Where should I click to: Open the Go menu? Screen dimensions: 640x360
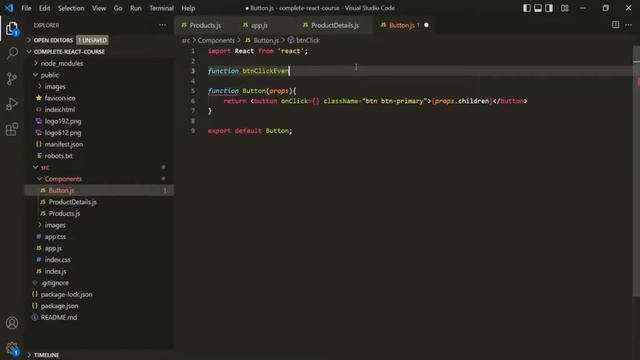coord(118,8)
